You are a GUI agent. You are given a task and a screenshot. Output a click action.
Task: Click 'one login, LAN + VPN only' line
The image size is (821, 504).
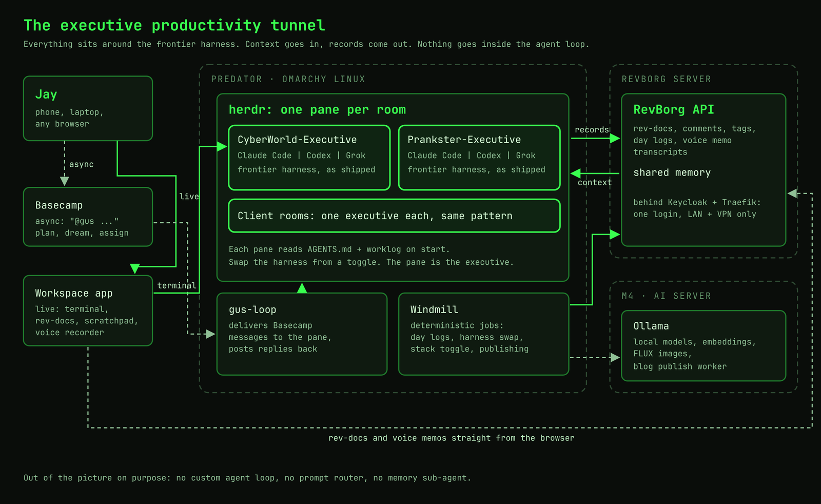pos(695,214)
